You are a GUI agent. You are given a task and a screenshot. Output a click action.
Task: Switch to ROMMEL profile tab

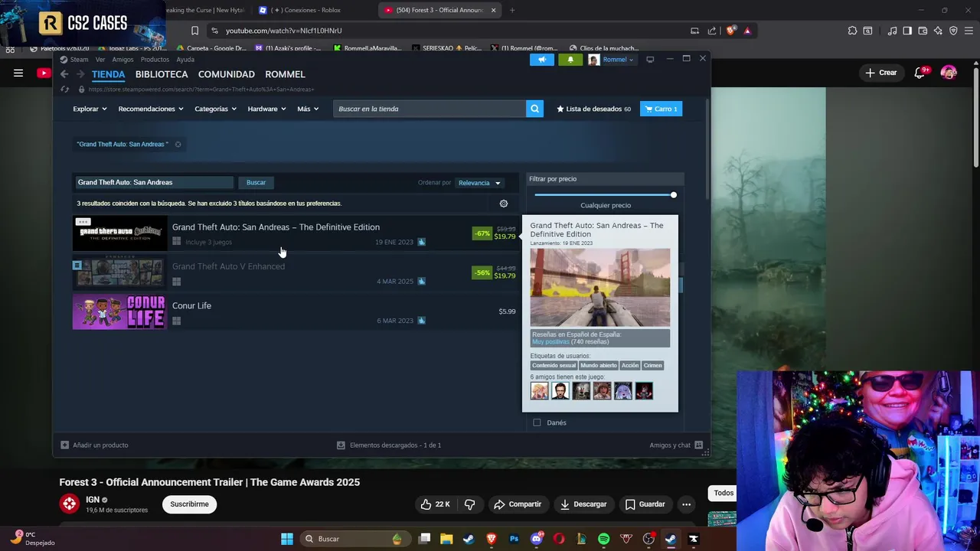(285, 74)
